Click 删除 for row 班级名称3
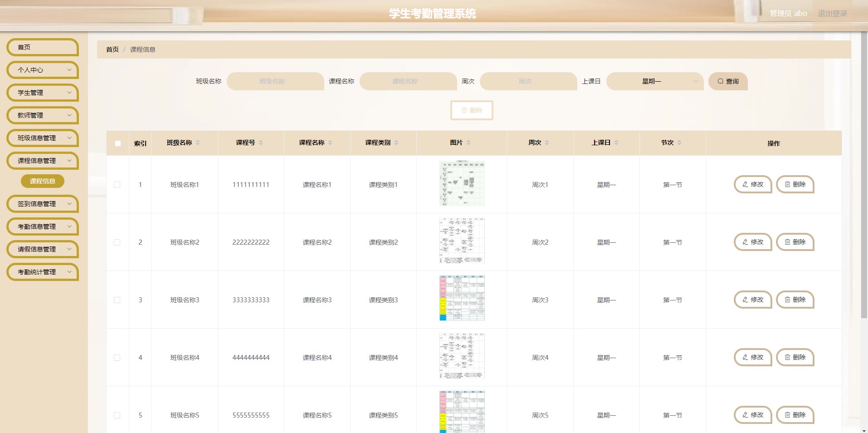The width and height of the screenshot is (868, 433). (x=795, y=300)
